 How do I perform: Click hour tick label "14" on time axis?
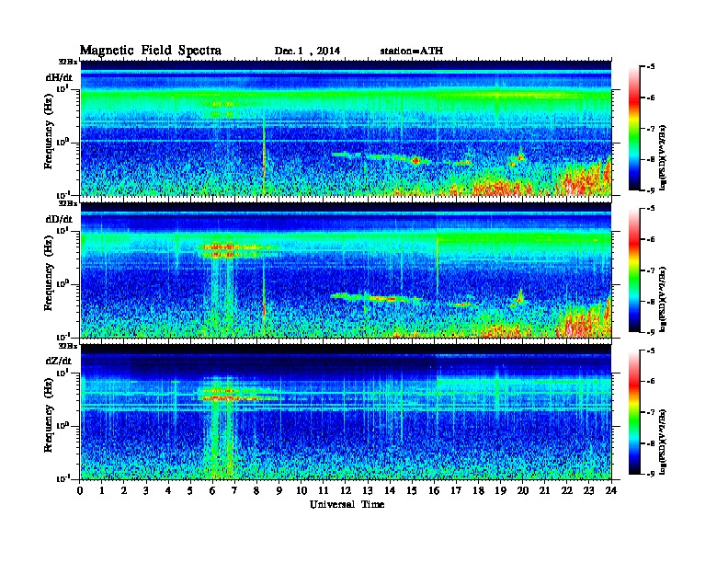pyautogui.click(x=390, y=491)
